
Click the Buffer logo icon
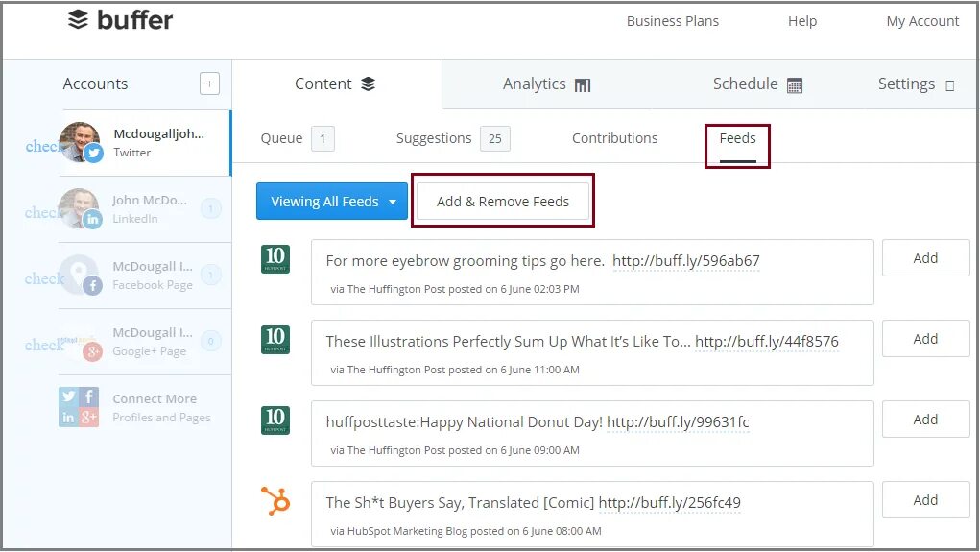click(x=78, y=19)
